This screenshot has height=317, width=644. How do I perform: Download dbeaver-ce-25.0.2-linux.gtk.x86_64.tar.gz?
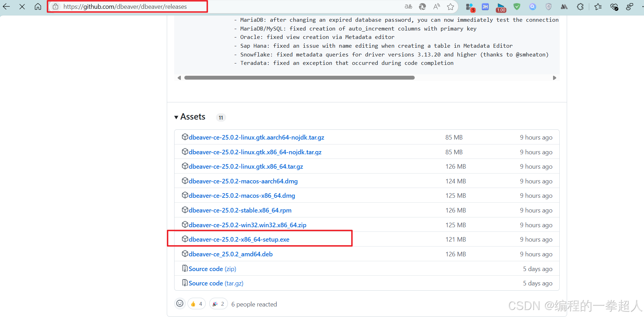coord(246,166)
